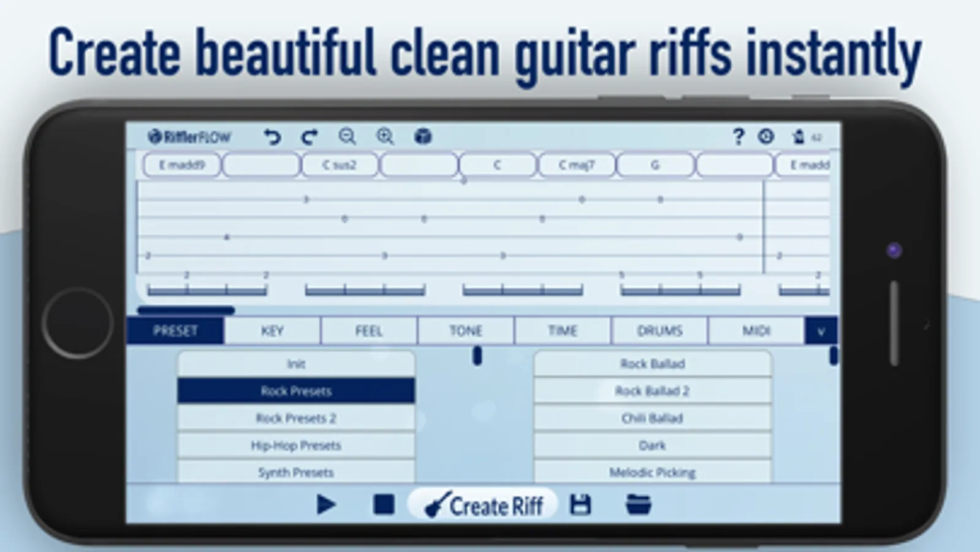Open saved riffs with the folder icon
The height and width of the screenshot is (552, 980).
(638, 505)
